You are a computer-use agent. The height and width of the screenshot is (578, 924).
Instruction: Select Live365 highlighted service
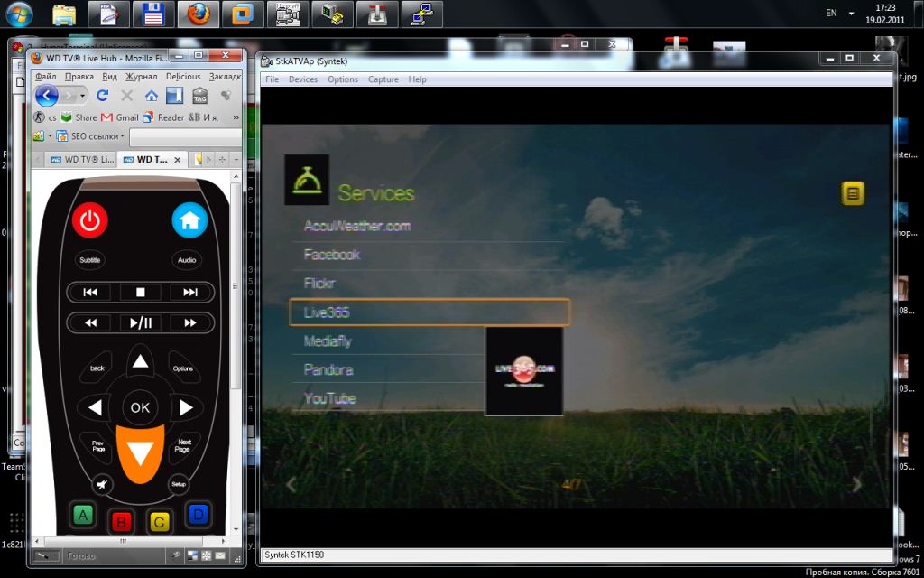430,312
